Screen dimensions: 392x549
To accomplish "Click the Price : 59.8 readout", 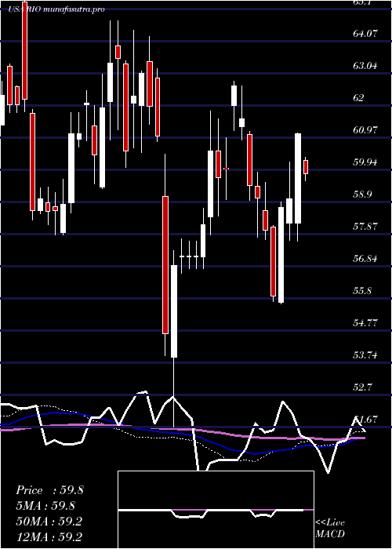I will (49, 490).
